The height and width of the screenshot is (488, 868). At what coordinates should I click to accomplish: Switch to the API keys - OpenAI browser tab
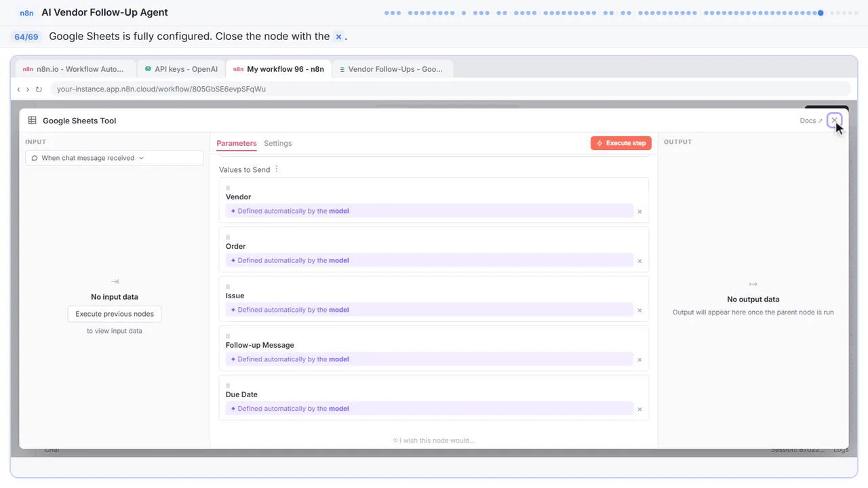coord(180,69)
